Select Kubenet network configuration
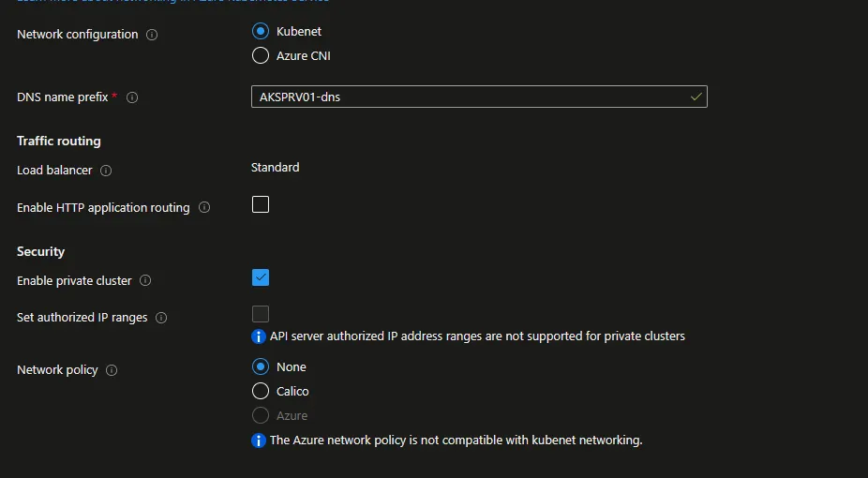 point(261,31)
